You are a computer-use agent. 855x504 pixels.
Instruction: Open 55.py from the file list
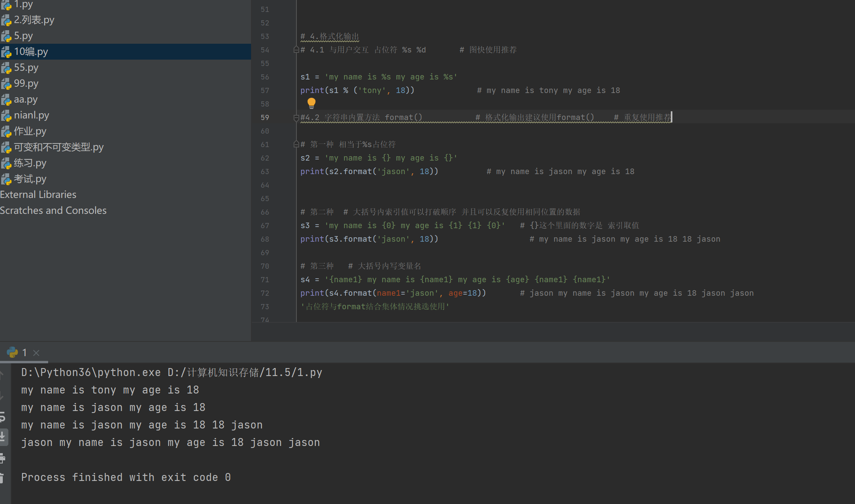(x=19, y=68)
